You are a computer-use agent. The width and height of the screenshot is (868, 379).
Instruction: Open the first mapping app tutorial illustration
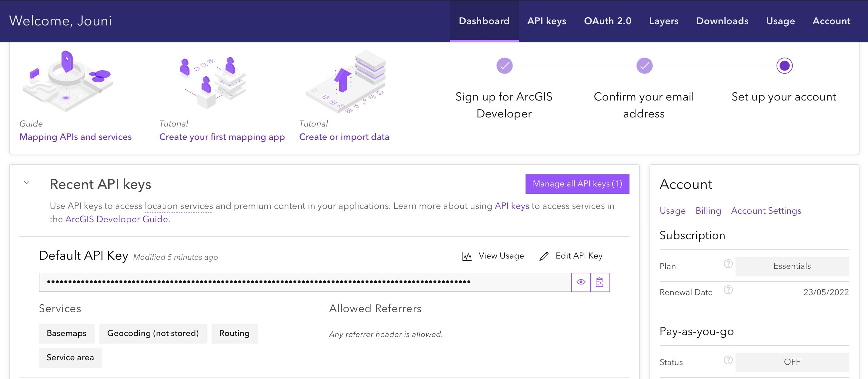click(212, 82)
